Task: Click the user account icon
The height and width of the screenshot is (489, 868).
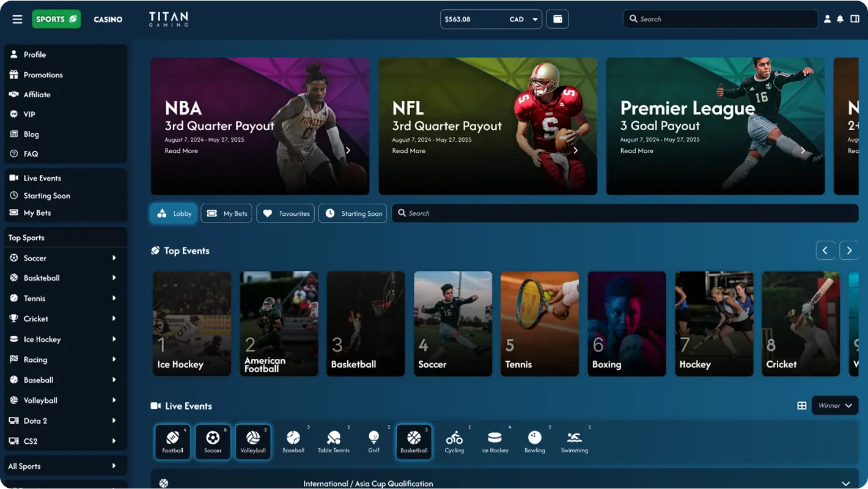Action: click(827, 19)
